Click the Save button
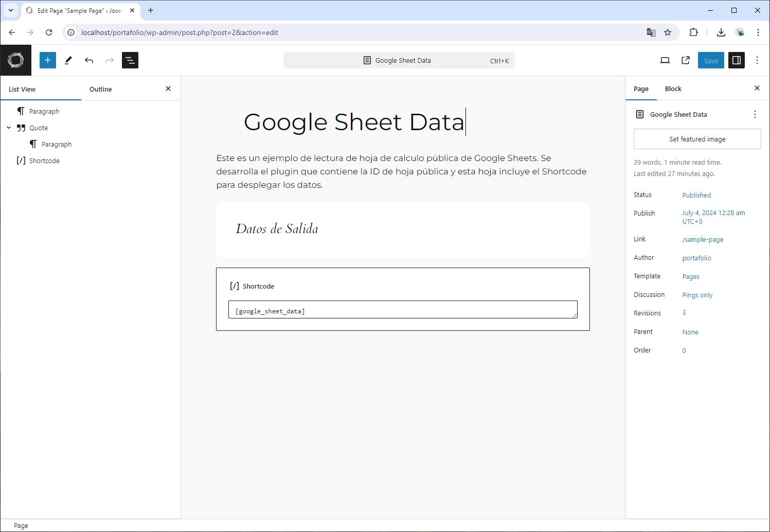This screenshot has height=532, width=770. point(711,60)
